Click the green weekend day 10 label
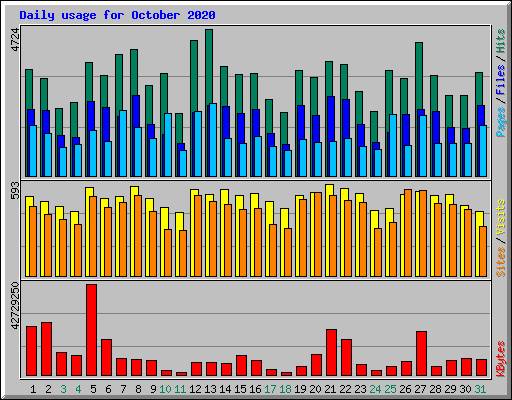 (x=165, y=389)
